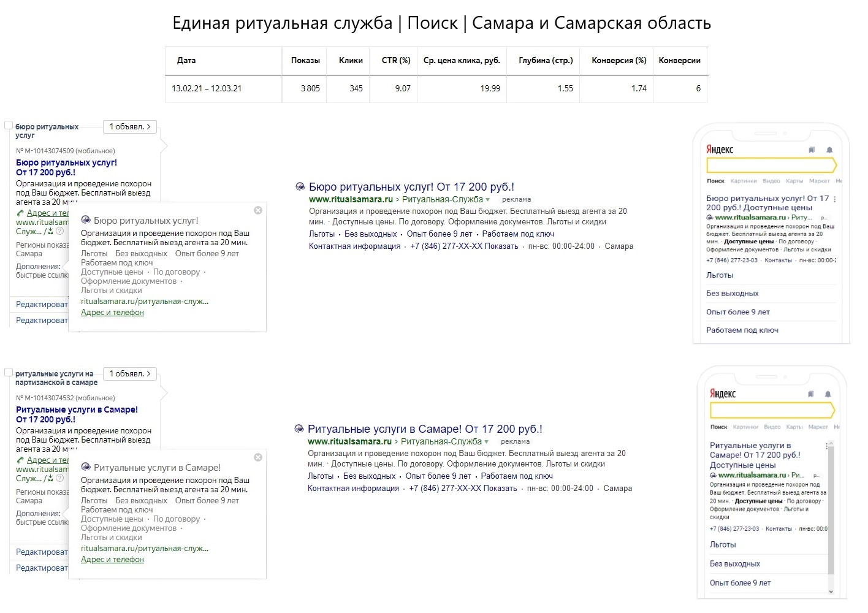This screenshot has width=868, height=613.
Task: Click 'Без выходных' sitelink under desktop Бюро ad
Action: tap(371, 234)
